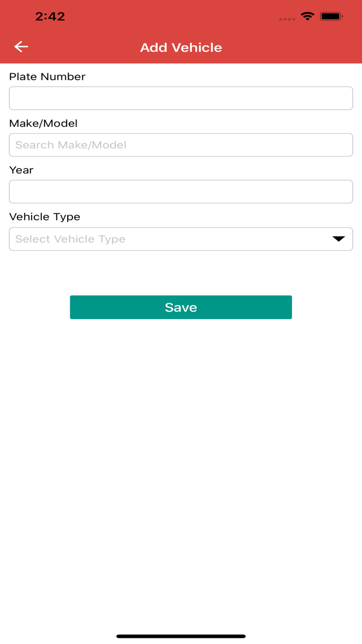Open the Select Vehicle Type dropdown
Screen dimensions: 362x644
pyautogui.click(x=180, y=239)
